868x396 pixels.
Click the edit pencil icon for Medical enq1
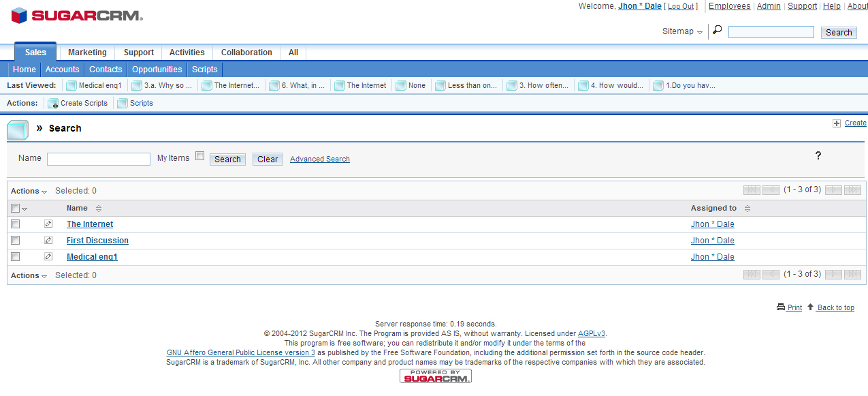point(48,257)
